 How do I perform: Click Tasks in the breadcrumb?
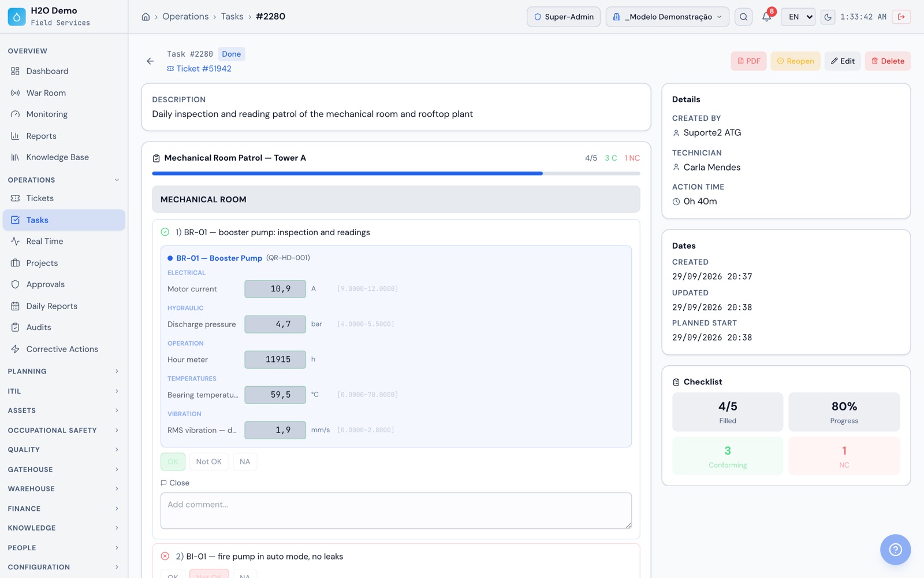232,17
